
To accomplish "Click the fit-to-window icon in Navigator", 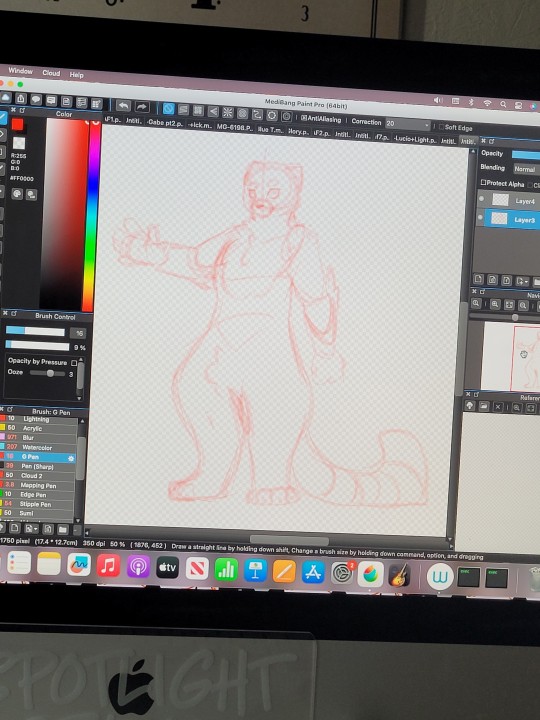I will click(x=509, y=304).
